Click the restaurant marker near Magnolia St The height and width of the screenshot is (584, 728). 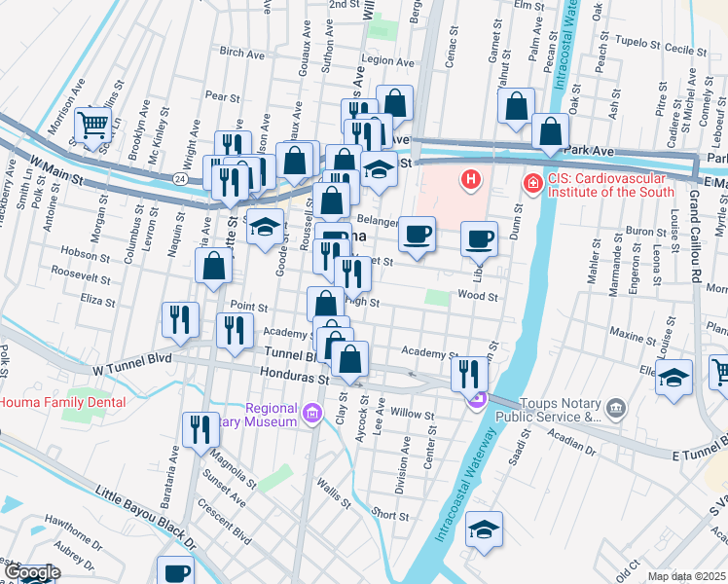200,432
